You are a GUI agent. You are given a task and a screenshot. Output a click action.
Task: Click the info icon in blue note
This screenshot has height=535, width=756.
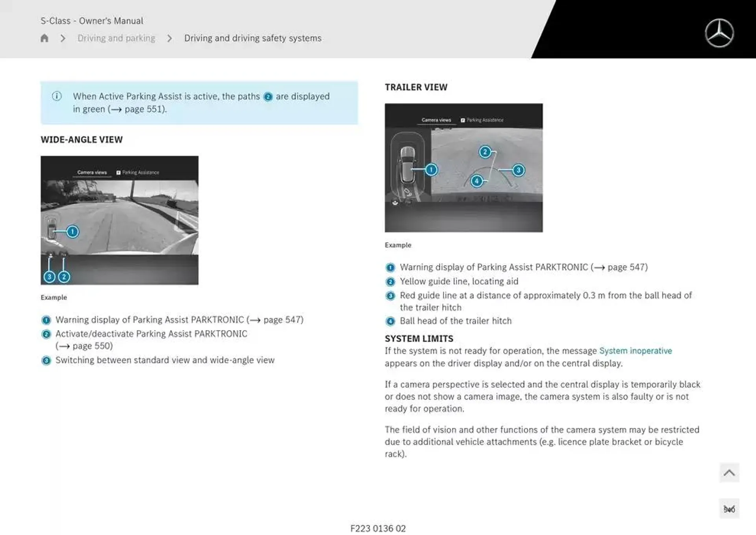click(x=57, y=96)
